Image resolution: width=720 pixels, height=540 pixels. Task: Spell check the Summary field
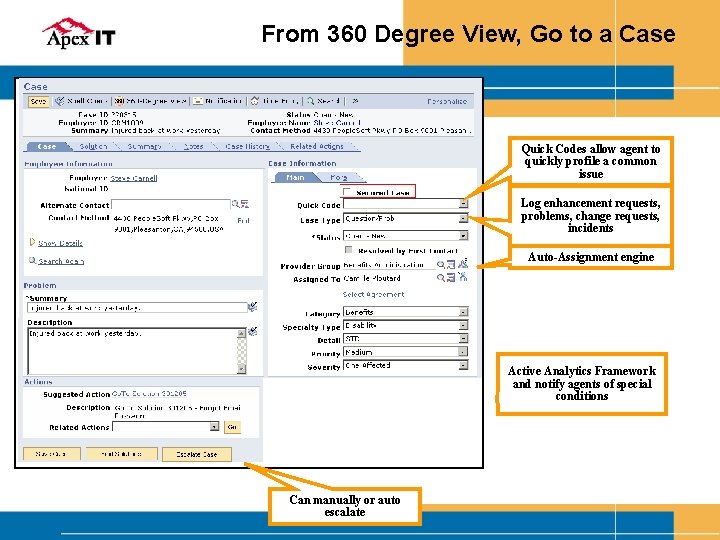coord(253,307)
